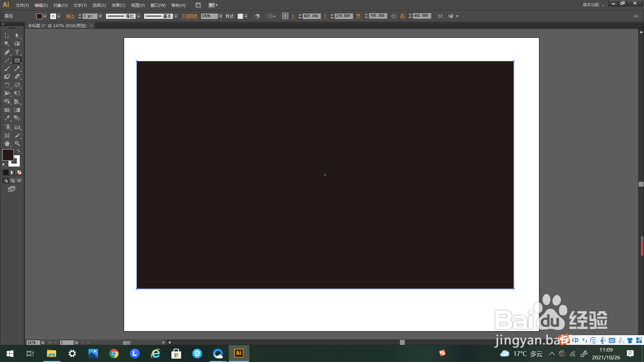
Task: Set fill to None in toolbox
Action: click(x=19, y=173)
